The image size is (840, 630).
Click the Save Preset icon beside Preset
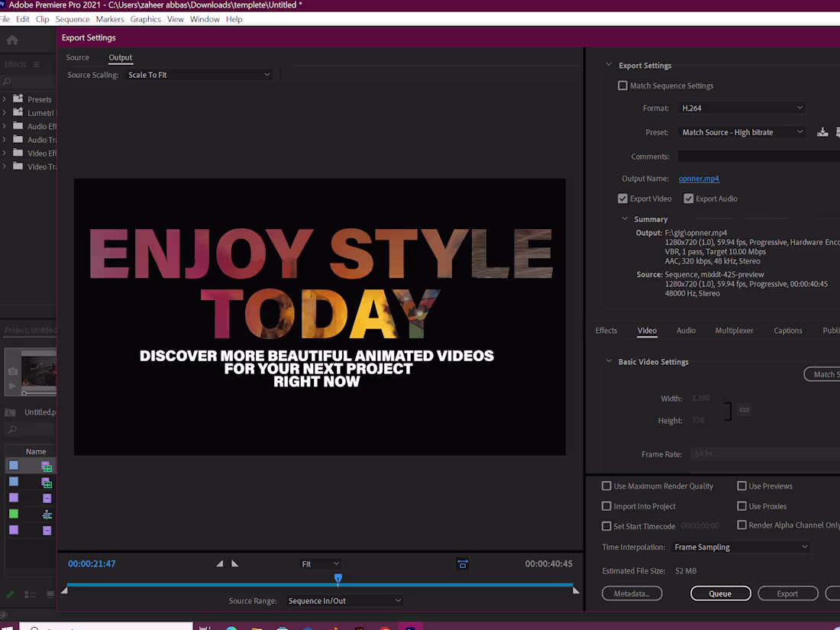[822, 132]
